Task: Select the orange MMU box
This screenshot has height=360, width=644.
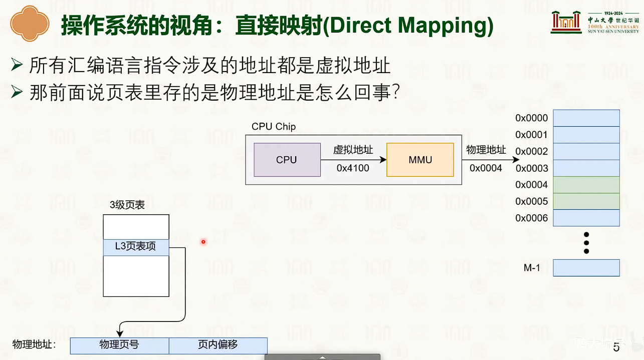Action: (x=420, y=160)
